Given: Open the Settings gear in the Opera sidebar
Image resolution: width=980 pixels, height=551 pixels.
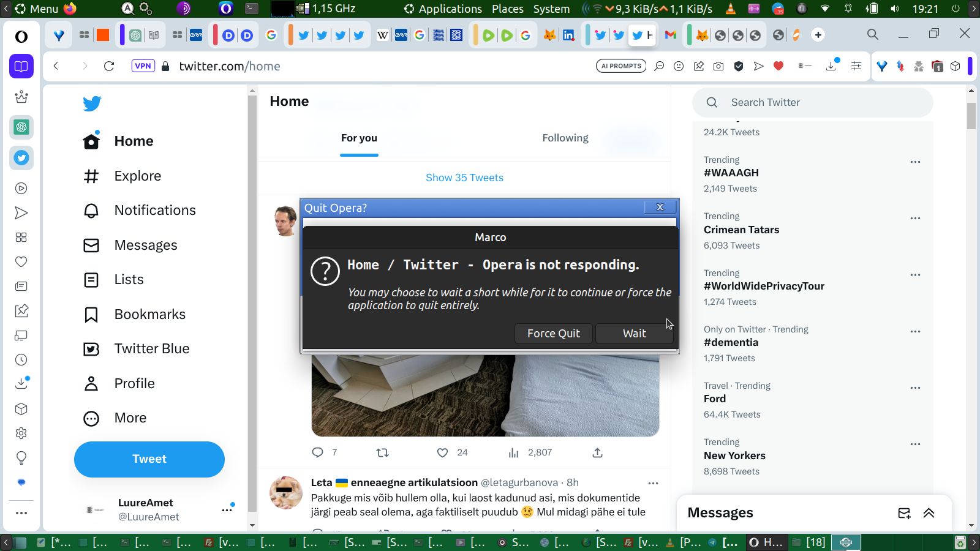Looking at the screenshot, I should pyautogui.click(x=21, y=433).
